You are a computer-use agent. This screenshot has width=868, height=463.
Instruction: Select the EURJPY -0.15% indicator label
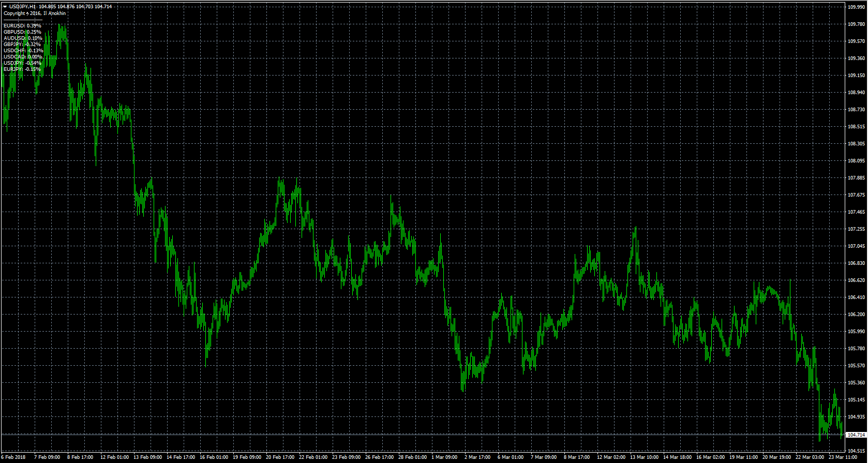tap(22, 69)
